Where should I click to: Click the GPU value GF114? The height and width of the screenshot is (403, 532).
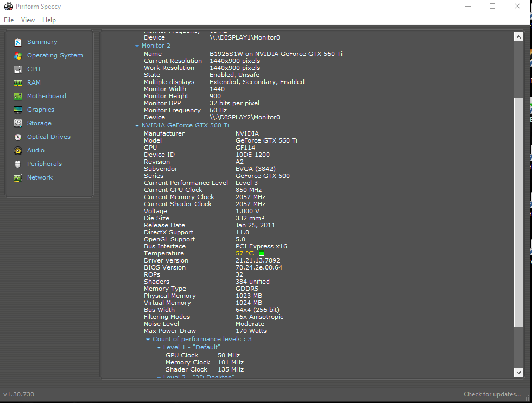coord(245,148)
